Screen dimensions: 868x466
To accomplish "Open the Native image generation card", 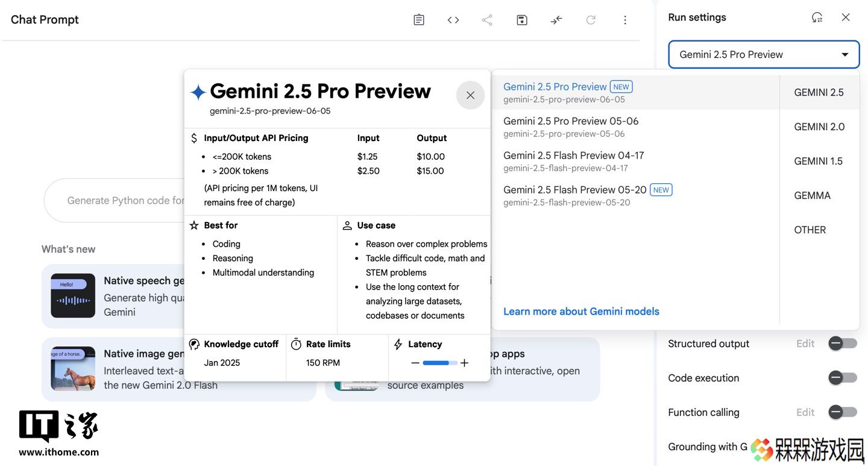I will [113, 368].
